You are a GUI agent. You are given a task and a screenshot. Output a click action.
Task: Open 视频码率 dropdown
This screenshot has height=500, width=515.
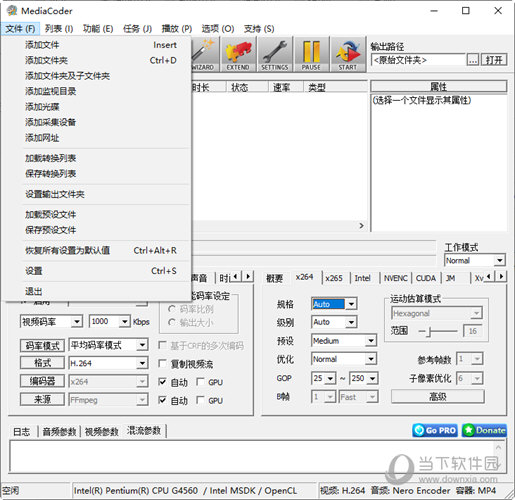tap(77, 322)
